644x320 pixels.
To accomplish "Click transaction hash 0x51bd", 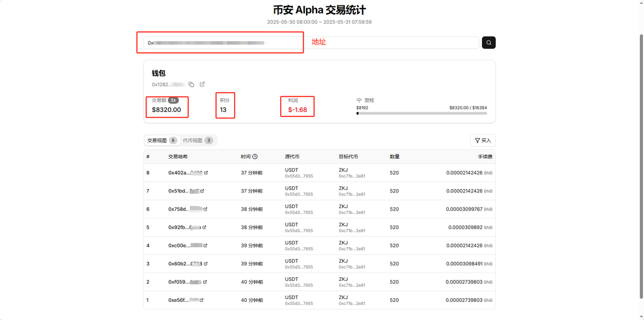I will [184, 191].
